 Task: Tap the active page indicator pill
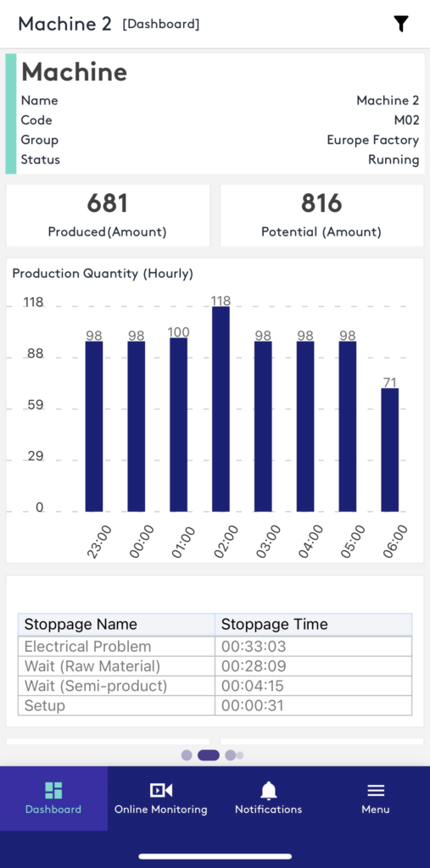click(209, 755)
